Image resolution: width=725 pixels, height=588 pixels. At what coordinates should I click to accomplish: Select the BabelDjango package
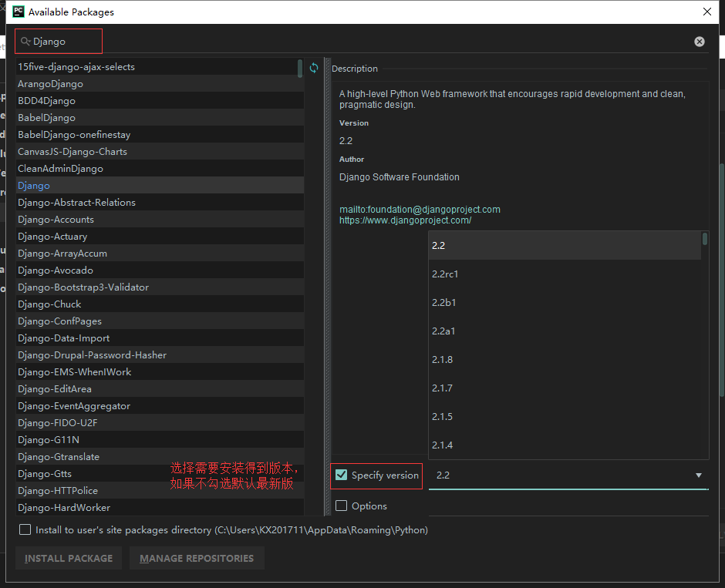tap(160, 117)
